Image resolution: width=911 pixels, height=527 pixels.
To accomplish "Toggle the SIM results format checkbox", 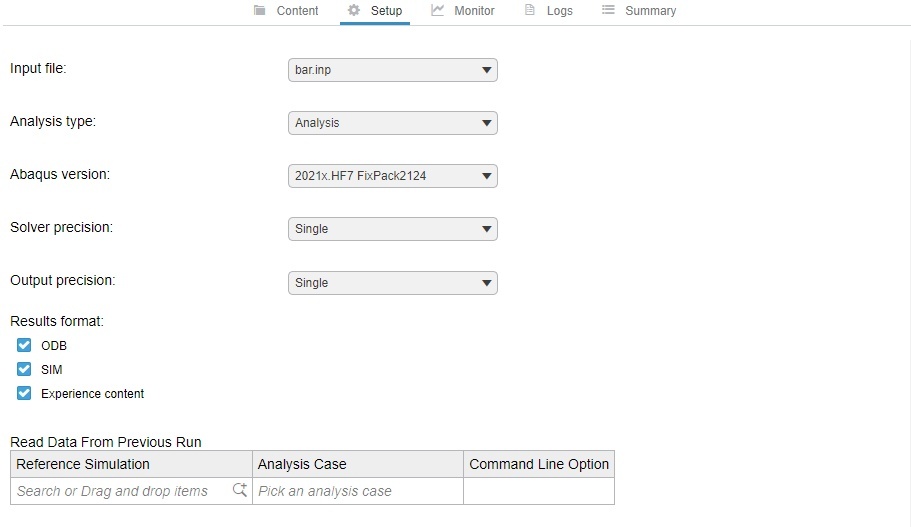I will [24, 370].
